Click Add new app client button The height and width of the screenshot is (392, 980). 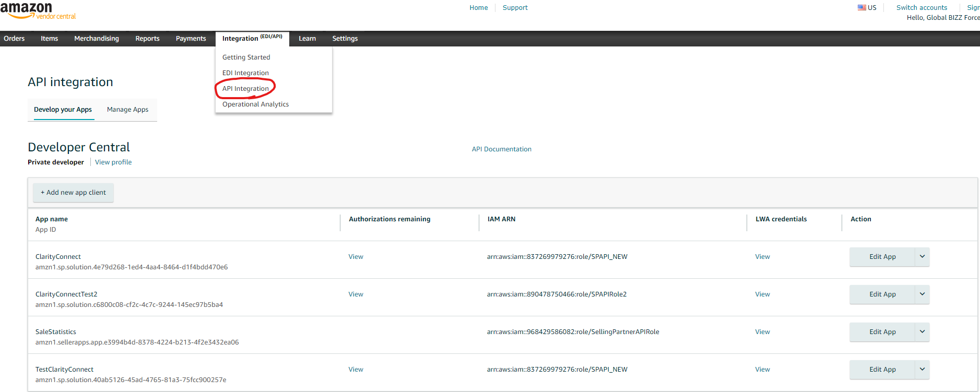[x=73, y=193]
